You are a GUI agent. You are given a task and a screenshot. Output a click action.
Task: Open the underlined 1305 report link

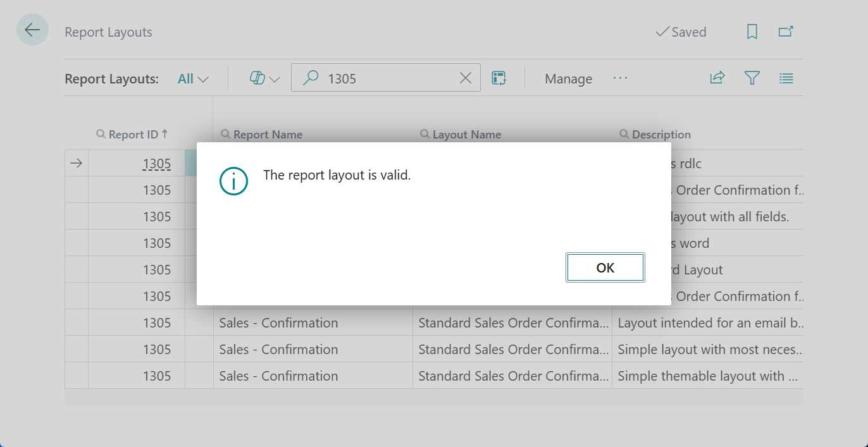(158, 163)
